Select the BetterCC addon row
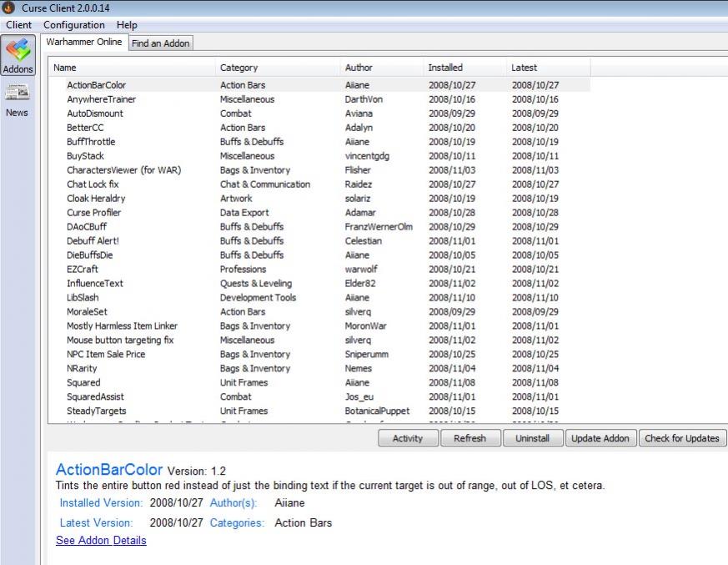This screenshot has width=728, height=565. 319,128
